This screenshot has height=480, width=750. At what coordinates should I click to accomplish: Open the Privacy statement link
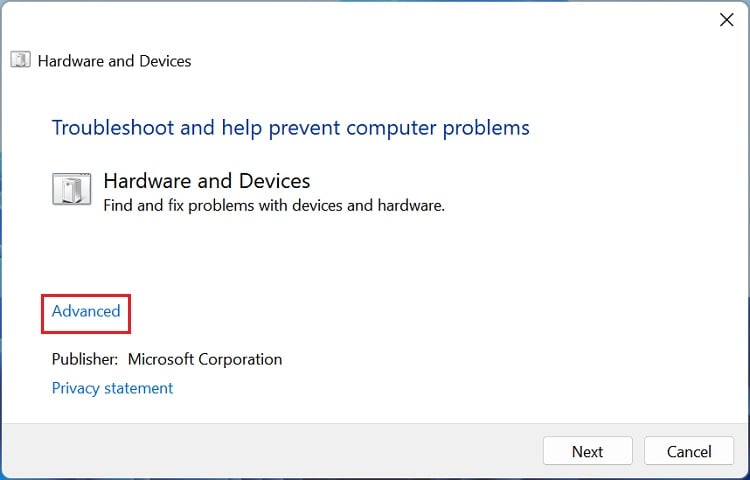click(x=112, y=388)
